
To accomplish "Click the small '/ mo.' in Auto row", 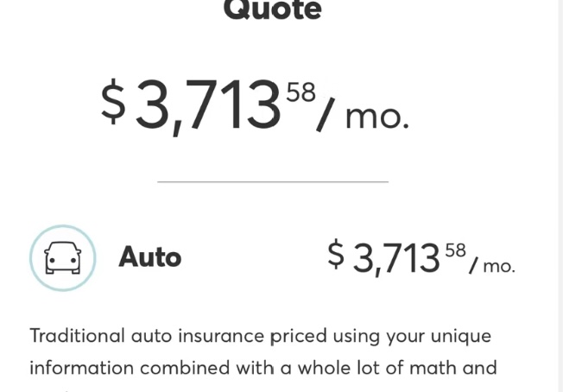I will pos(492,265).
